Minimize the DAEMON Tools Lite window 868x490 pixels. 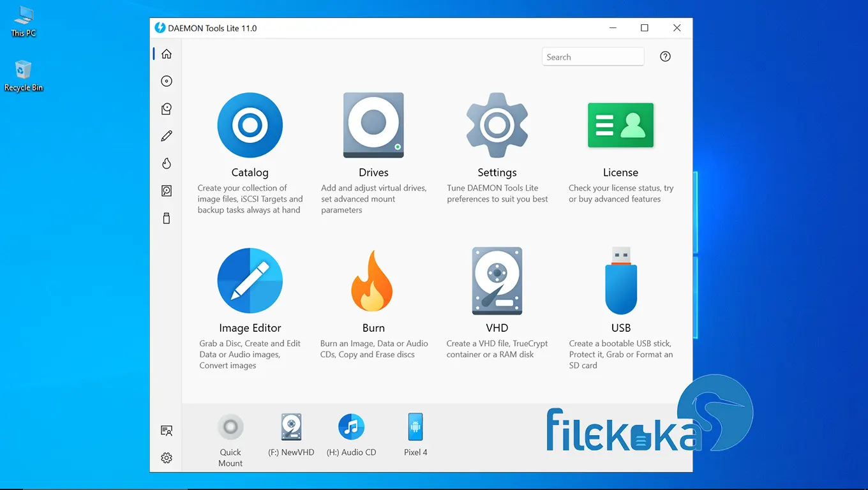(613, 28)
